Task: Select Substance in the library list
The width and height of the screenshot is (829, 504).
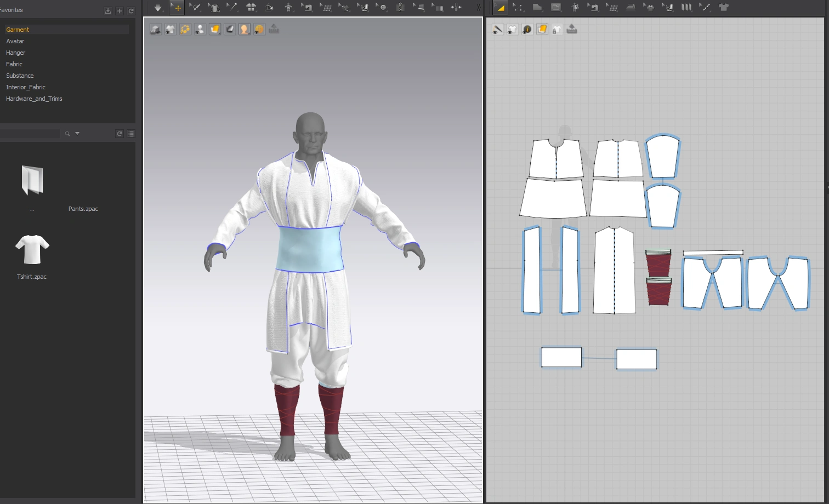Action: (20, 76)
